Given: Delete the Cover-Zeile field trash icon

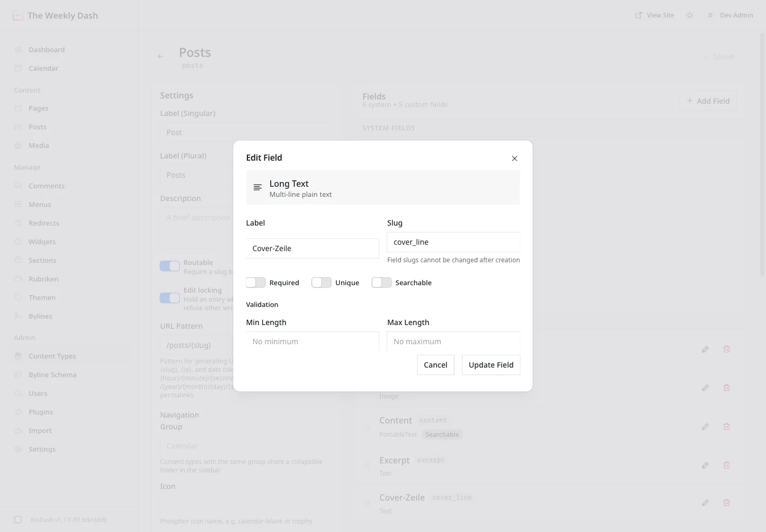Looking at the screenshot, I should (727, 503).
